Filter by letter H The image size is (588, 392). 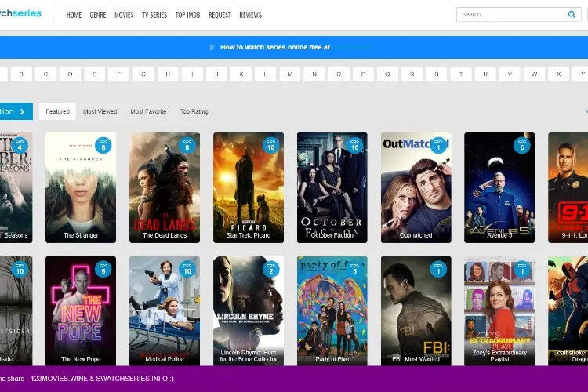click(168, 74)
